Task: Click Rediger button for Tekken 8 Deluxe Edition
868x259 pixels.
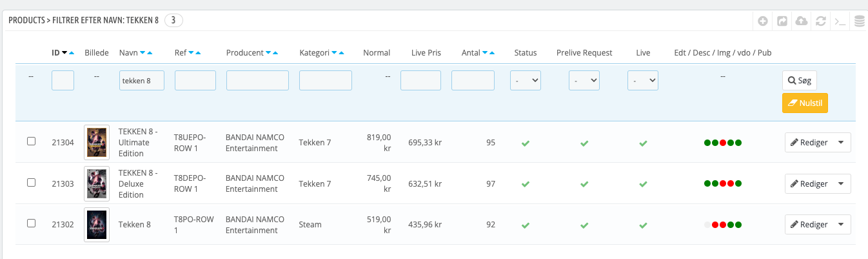Action: coord(809,184)
